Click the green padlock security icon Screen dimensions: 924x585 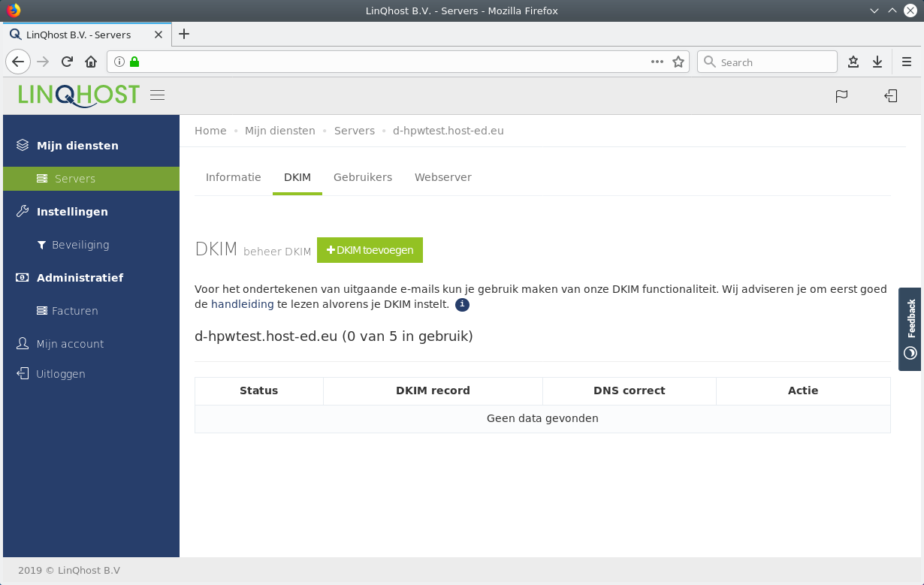click(x=134, y=62)
